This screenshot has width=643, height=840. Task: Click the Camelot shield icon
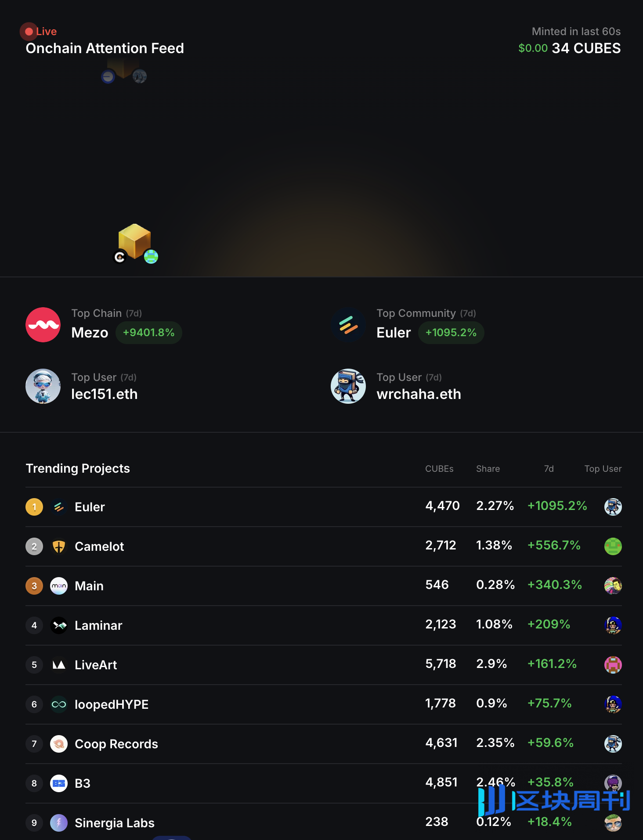pyautogui.click(x=59, y=546)
